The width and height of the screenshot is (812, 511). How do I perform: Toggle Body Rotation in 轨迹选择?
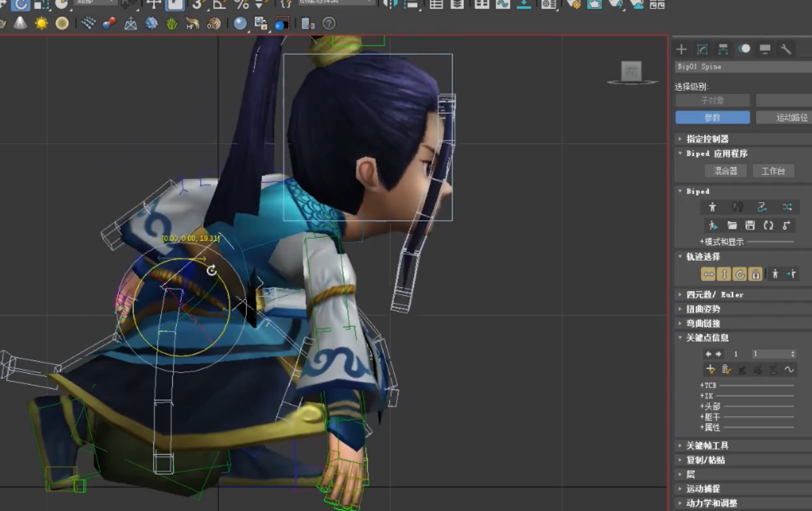tap(740, 274)
